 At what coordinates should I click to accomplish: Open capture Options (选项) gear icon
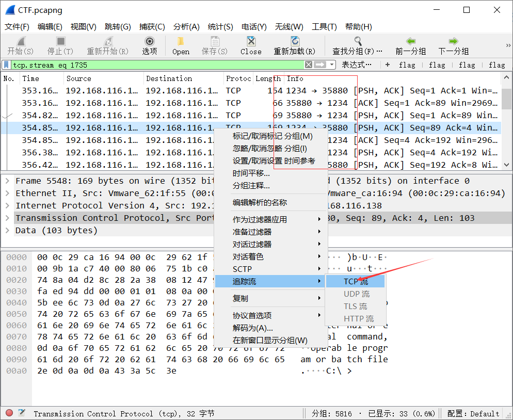[150, 41]
